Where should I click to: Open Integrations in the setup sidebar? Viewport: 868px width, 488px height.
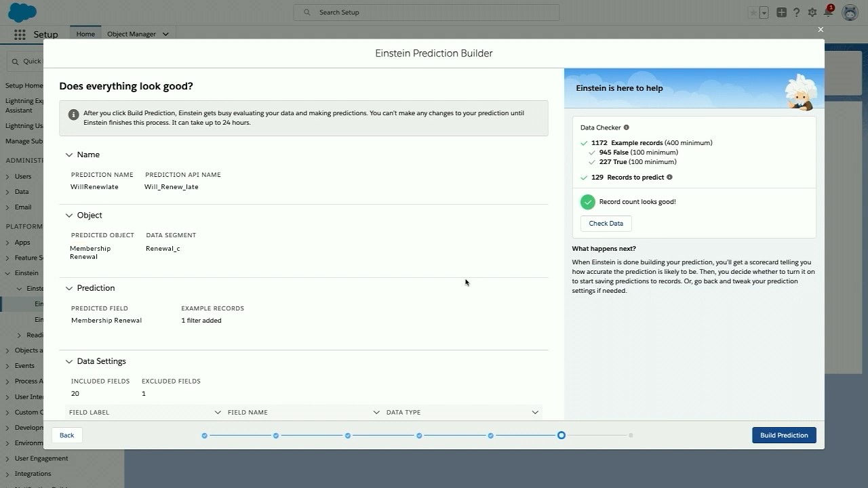(x=33, y=474)
